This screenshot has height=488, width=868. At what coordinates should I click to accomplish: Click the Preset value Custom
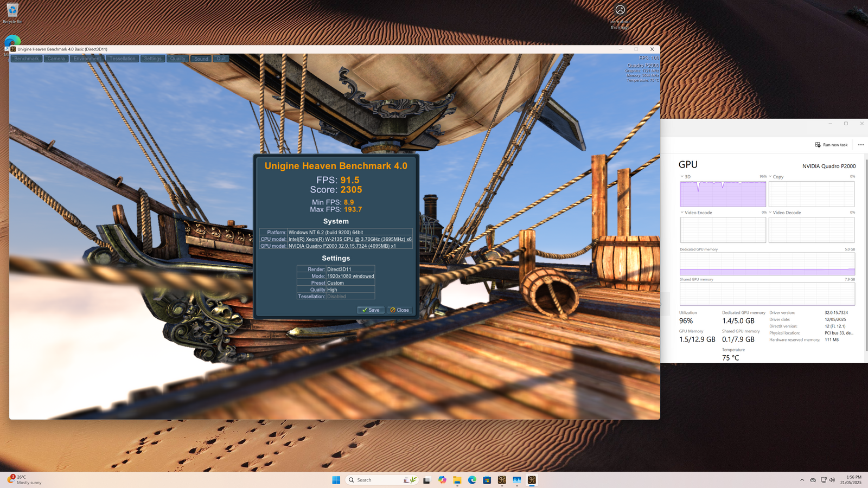tap(335, 283)
